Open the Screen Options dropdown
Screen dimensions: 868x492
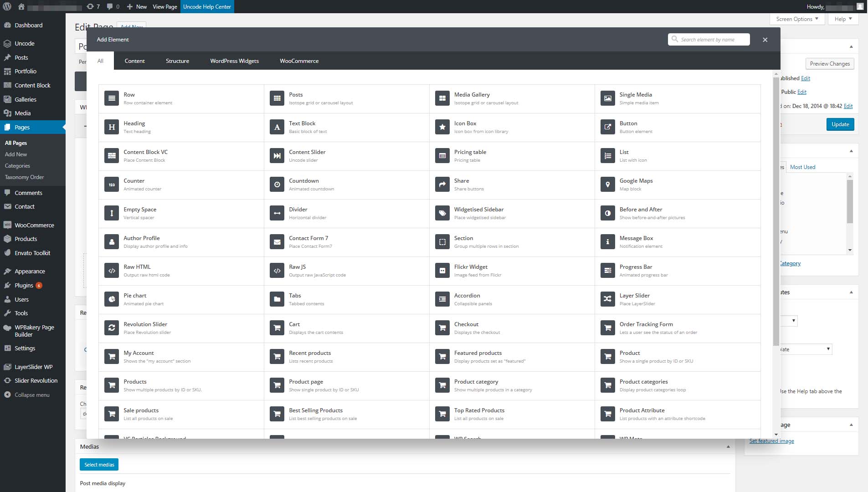pyautogui.click(x=797, y=19)
